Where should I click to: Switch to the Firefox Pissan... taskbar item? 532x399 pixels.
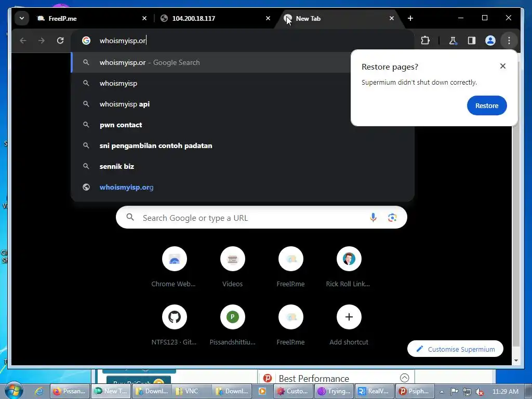pyautogui.click(x=70, y=391)
